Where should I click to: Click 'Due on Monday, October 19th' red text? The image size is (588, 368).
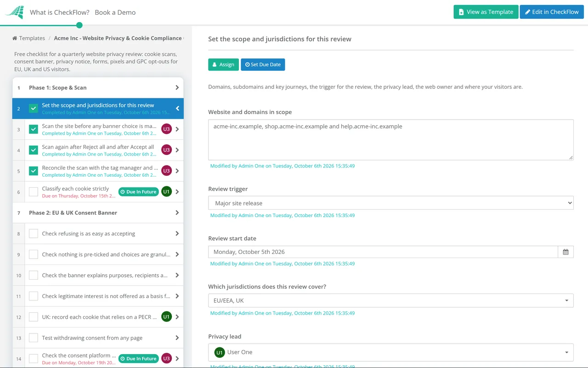pos(79,362)
